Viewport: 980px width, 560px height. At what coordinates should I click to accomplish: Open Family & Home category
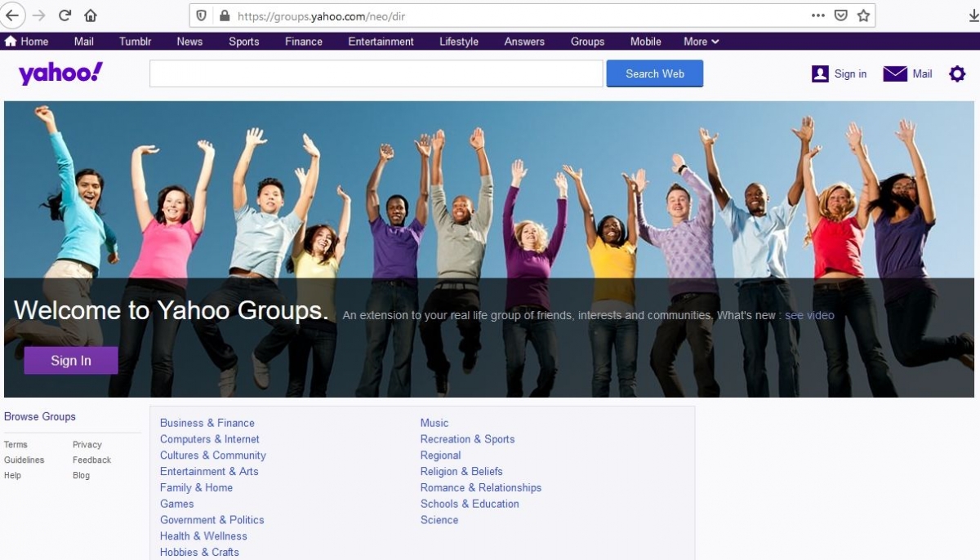(x=196, y=487)
